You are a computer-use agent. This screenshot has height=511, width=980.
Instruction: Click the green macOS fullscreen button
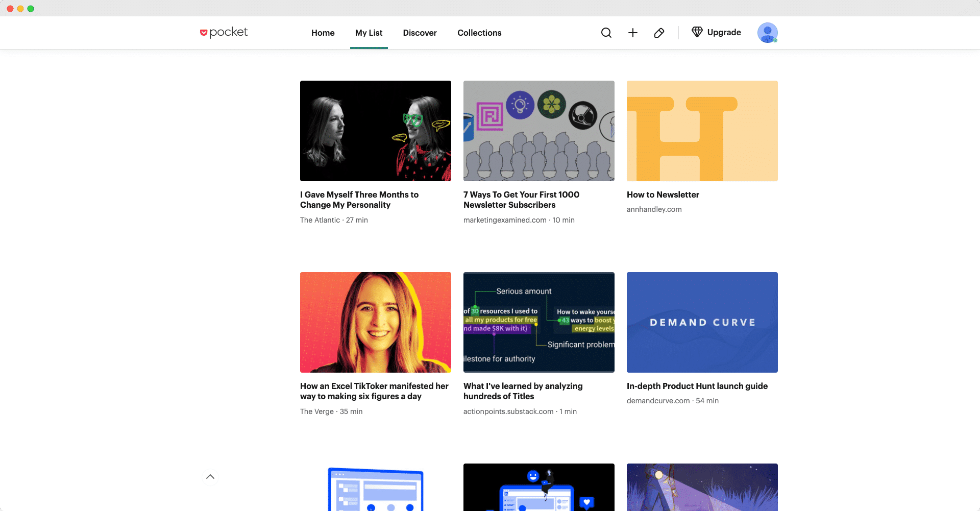pos(31,9)
